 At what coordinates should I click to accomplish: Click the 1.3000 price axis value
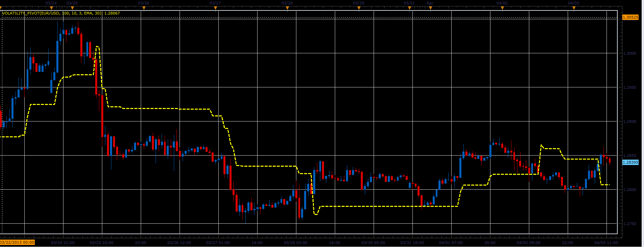(629, 53)
